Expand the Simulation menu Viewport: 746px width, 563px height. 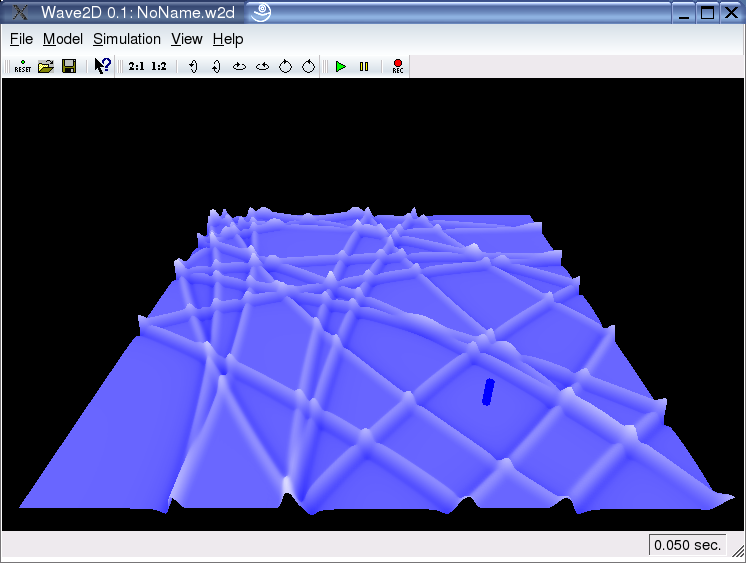click(x=127, y=39)
